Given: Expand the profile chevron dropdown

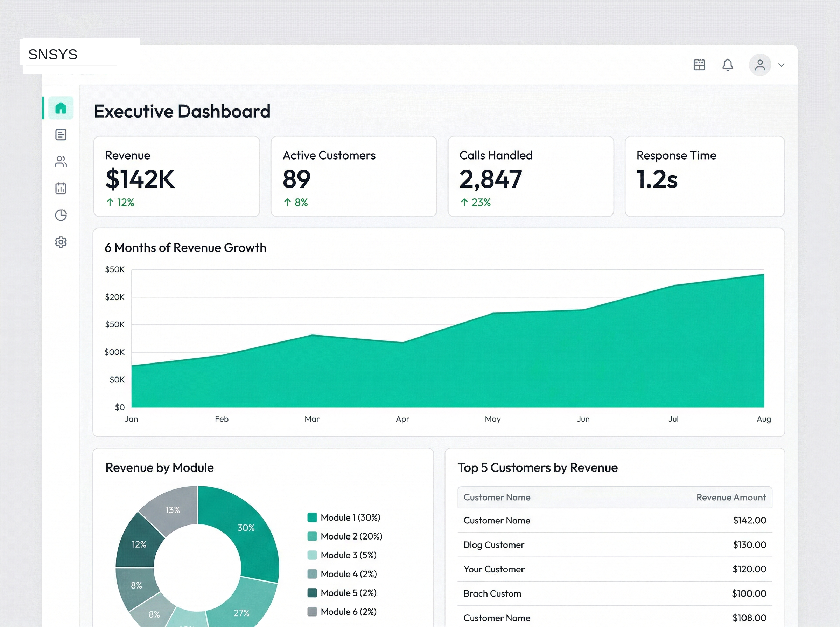Looking at the screenshot, I should coord(782,65).
